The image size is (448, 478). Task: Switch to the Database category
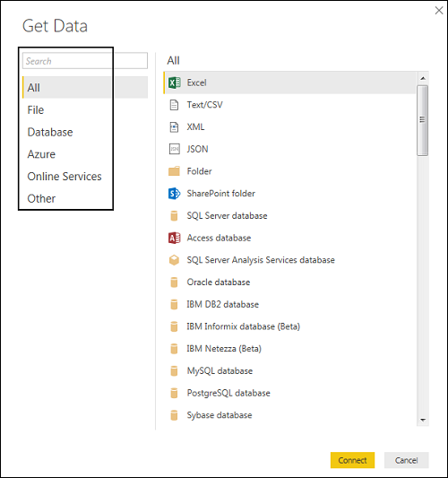tap(85, 133)
